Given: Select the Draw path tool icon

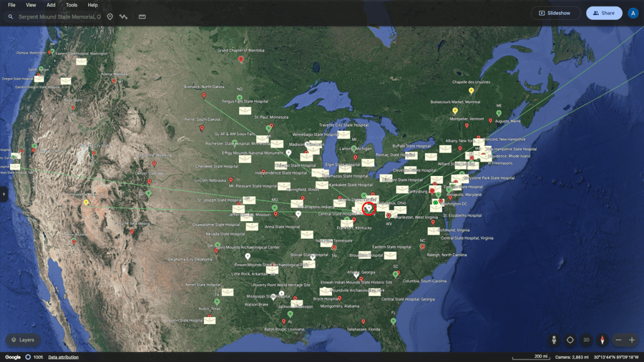Looking at the screenshot, I should [x=123, y=16].
